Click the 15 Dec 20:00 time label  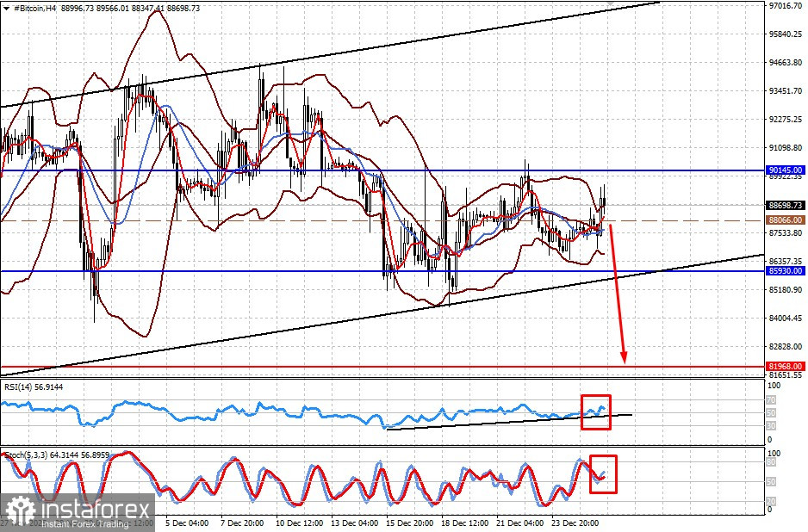tap(409, 523)
